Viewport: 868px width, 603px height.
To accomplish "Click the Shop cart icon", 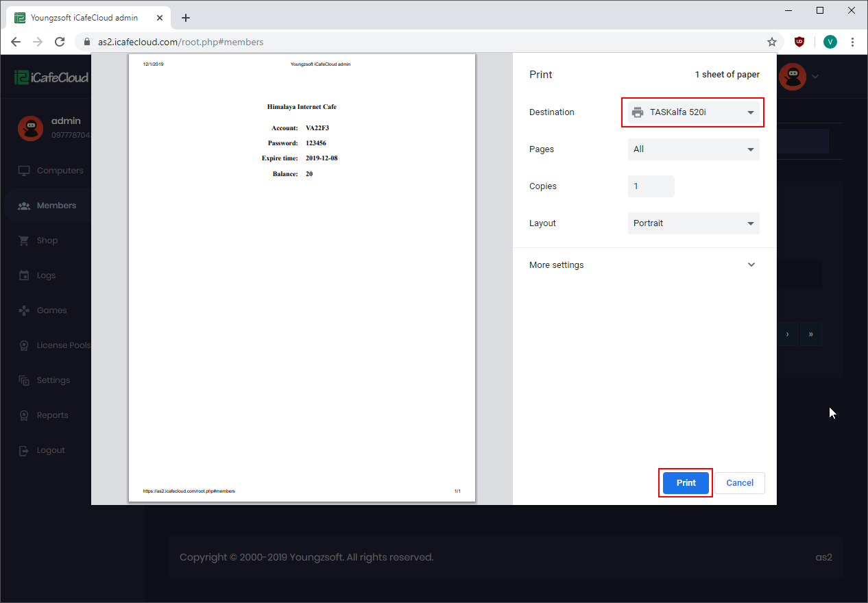I will (24, 241).
